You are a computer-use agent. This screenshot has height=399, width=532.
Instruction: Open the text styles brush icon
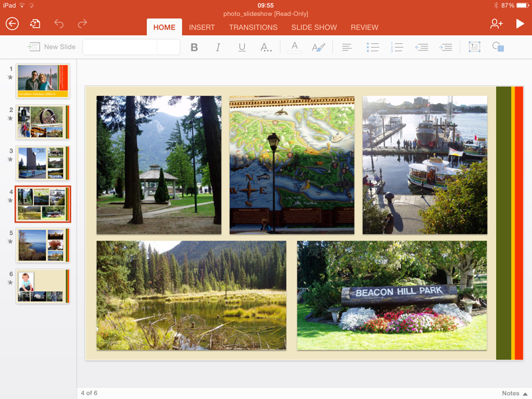coord(319,47)
